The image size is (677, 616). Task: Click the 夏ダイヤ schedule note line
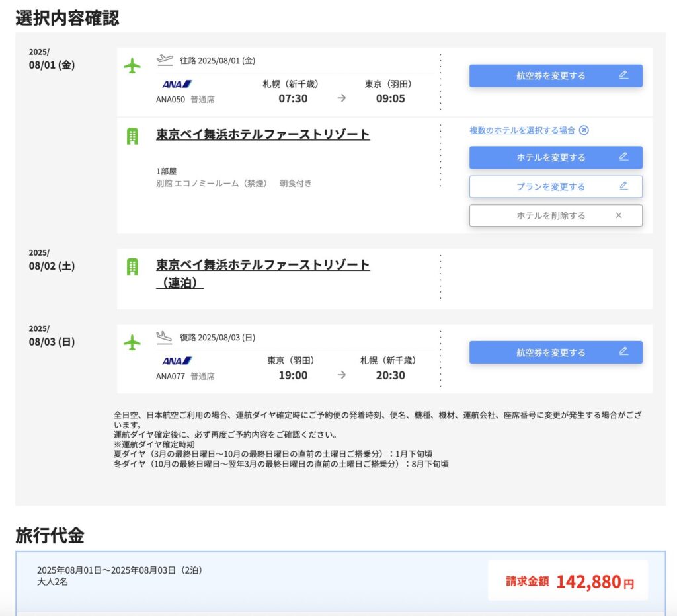pos(273,454)
